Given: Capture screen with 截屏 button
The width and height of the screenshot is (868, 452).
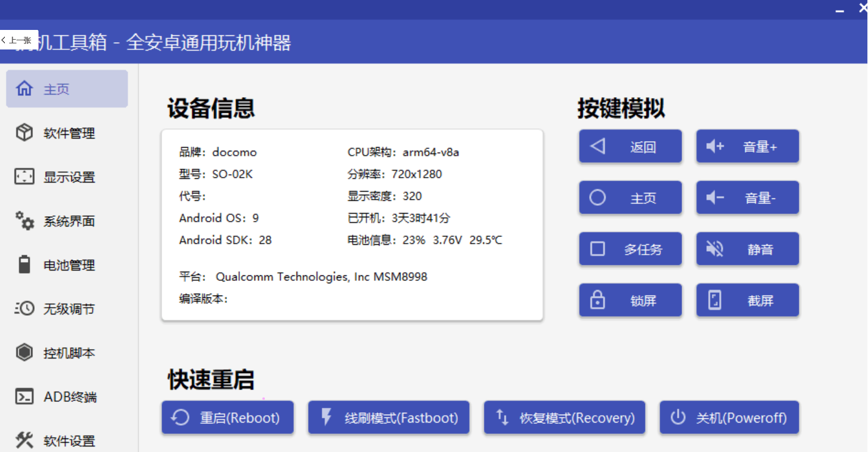Looking at the screenshot, I should point(747,300).
